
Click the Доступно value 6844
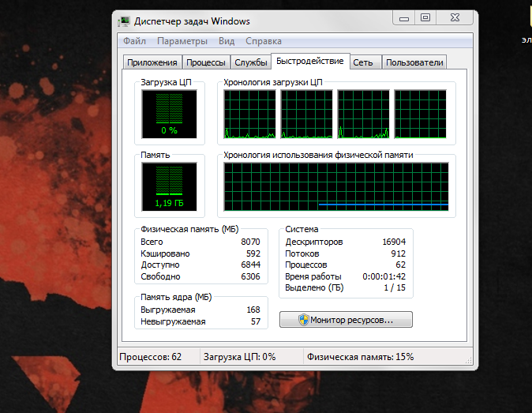(x=250, y=265)
